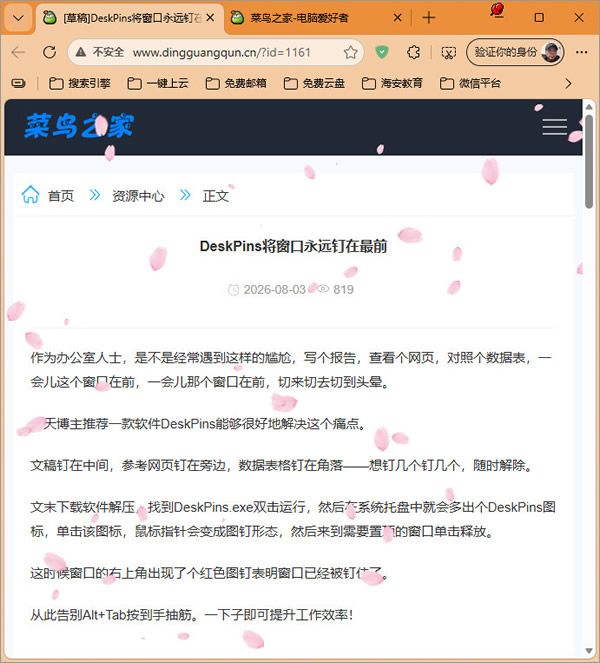This screenshot has width=600, height=663.
Task: Go to 资源中心 breadcrumb link
Action: (138, 196)
